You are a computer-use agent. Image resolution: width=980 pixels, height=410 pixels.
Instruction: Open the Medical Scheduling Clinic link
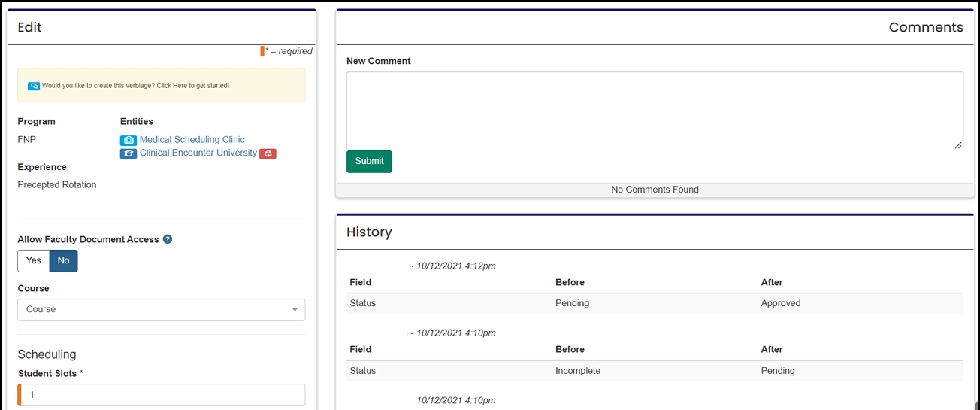click(x=192, y=140)
